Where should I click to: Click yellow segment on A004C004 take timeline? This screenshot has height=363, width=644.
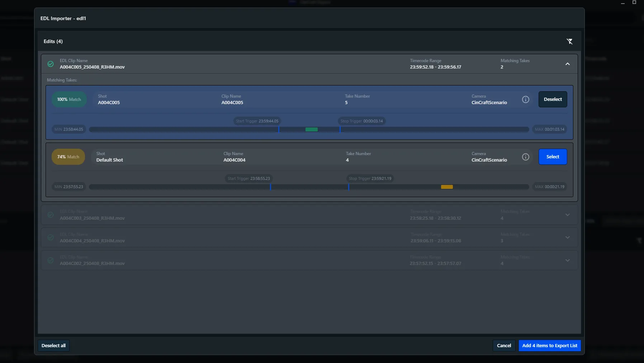(447, 187)
